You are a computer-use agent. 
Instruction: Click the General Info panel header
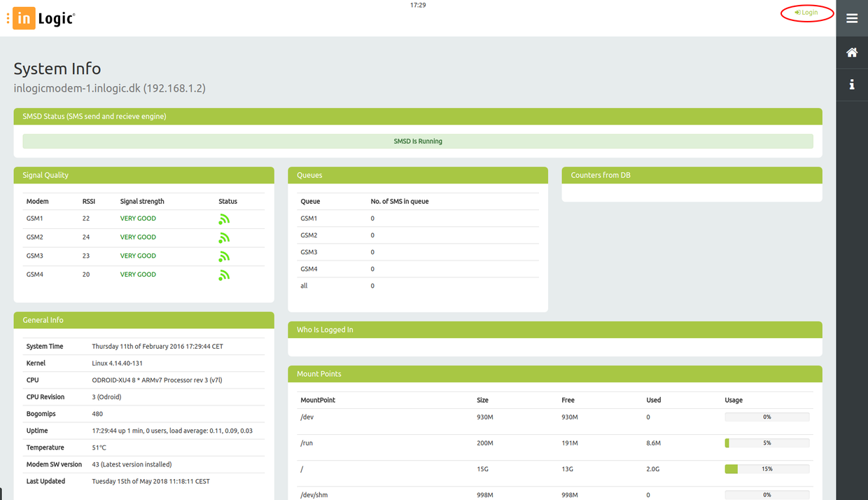143,320
